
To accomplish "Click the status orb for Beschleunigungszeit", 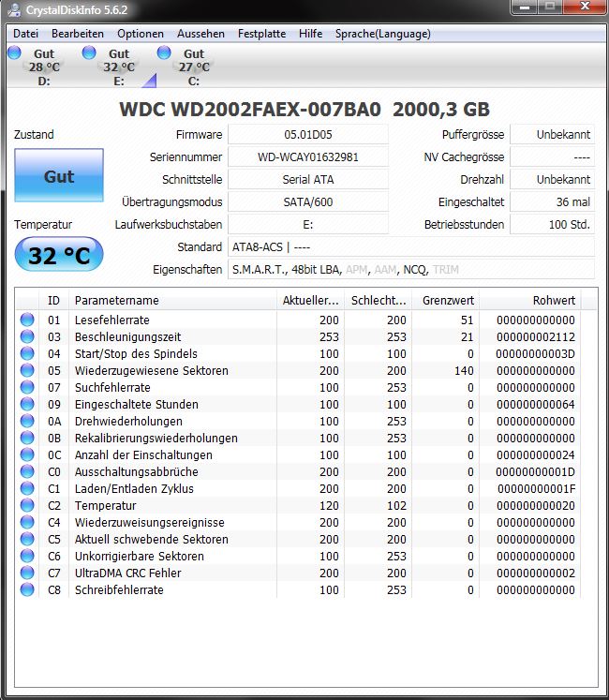I will click(27, 336).
